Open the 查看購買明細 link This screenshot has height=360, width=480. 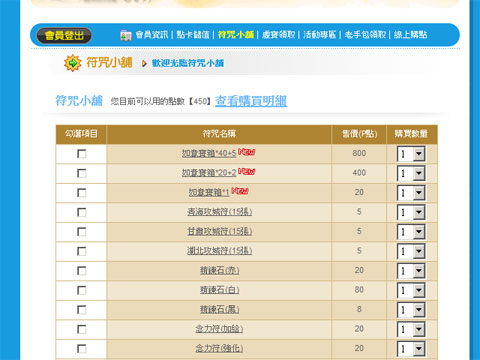coord(251,101)
